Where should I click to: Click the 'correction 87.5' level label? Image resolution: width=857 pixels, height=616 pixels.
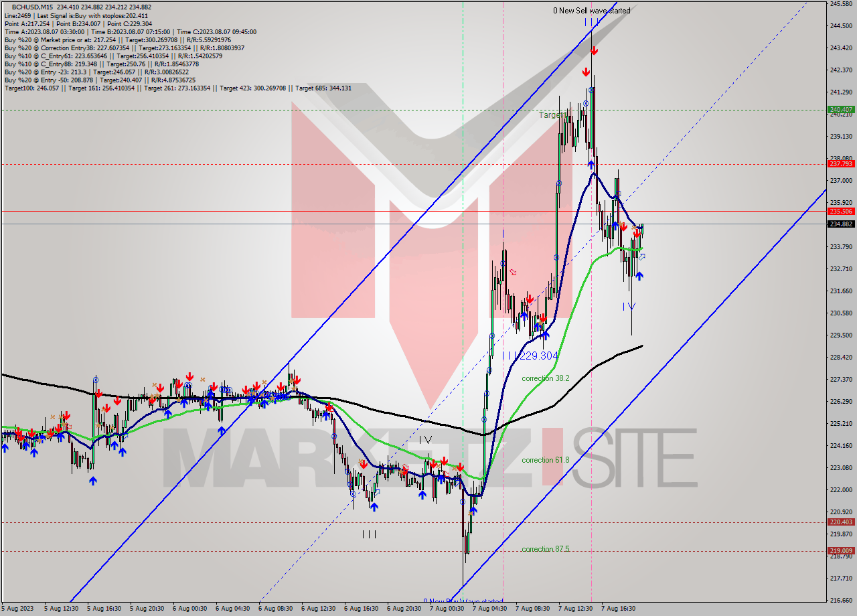[546, 549]
